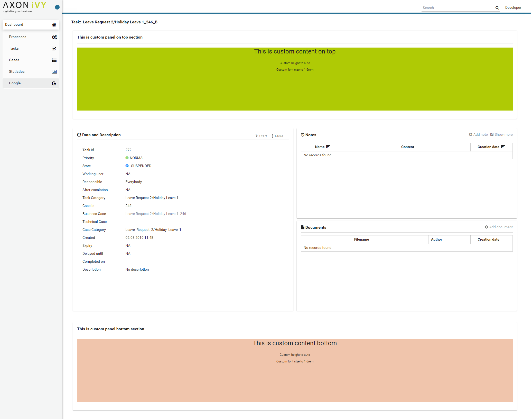
Task: Click the Google G icon
Action: tap(54, 83)
